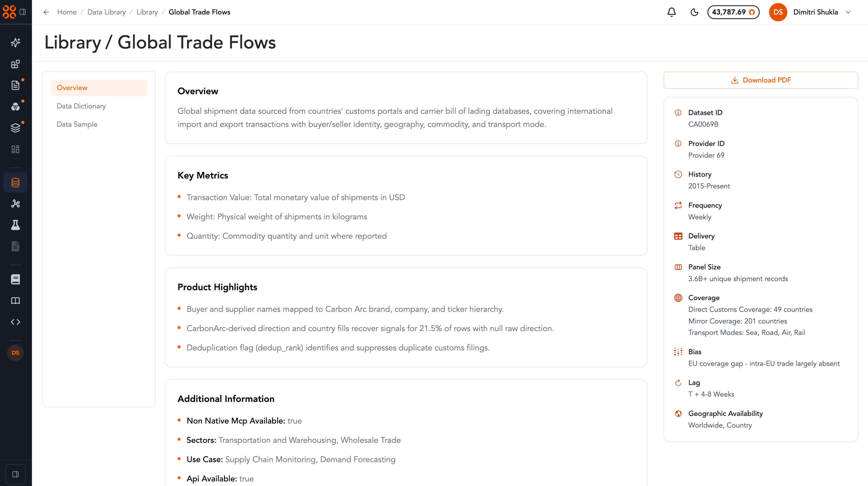Open the open-book icon in sidebar
The height and width of the screenshot is (486, 868).
point(15,301)
